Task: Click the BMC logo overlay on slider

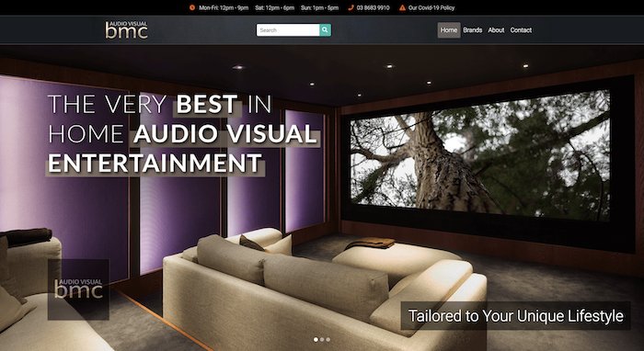Action: pos(78,289)
